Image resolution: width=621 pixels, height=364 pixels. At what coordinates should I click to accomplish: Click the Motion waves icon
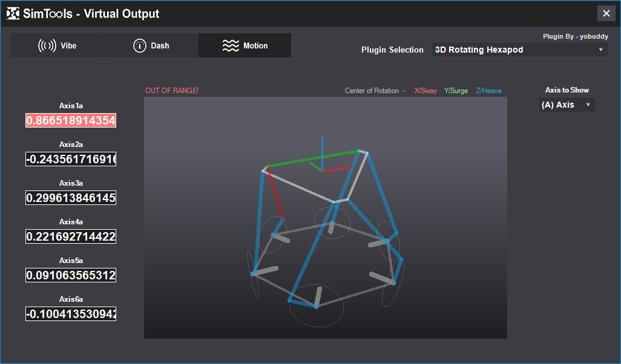pos(231,46)
